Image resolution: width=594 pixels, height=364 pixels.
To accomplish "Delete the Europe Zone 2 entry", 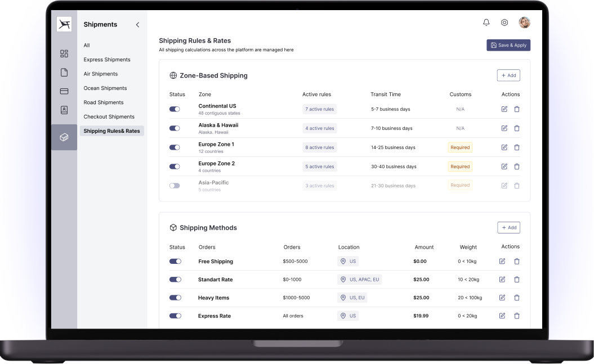I will click(517, 166).
